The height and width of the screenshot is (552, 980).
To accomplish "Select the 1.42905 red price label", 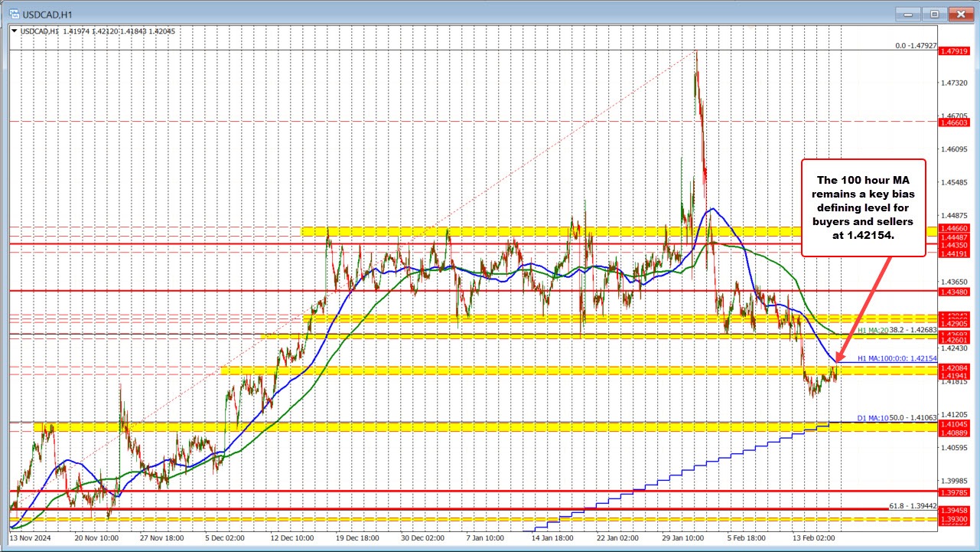I will 954,323.
